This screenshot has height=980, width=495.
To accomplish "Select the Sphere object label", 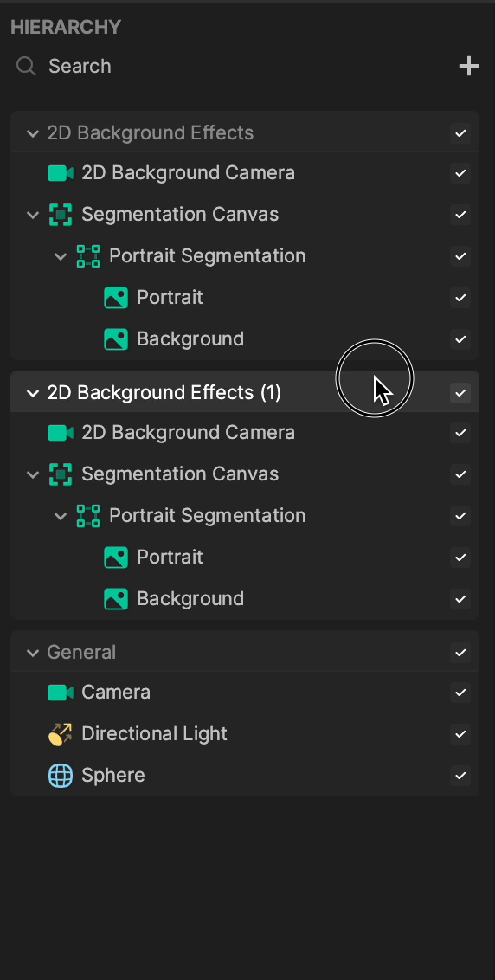I will click(x=113, y=775).
